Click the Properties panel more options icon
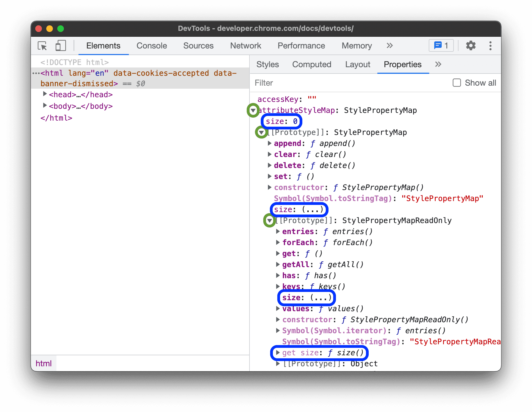Screen dimensions: 532x412 click(x=437, y=65)
